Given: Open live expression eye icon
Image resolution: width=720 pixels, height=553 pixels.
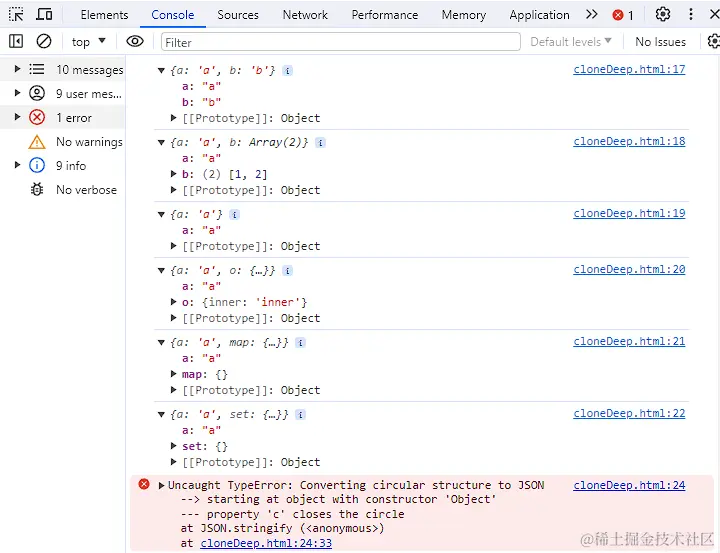Looking at the screenshot, I should coord(135,41).
